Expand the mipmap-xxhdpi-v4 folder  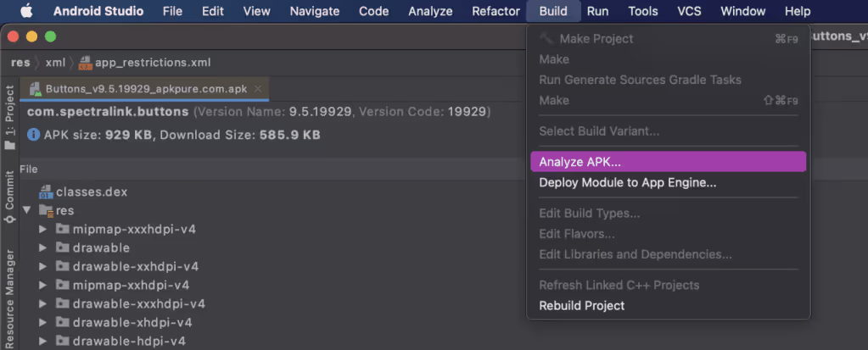point(42,286)
